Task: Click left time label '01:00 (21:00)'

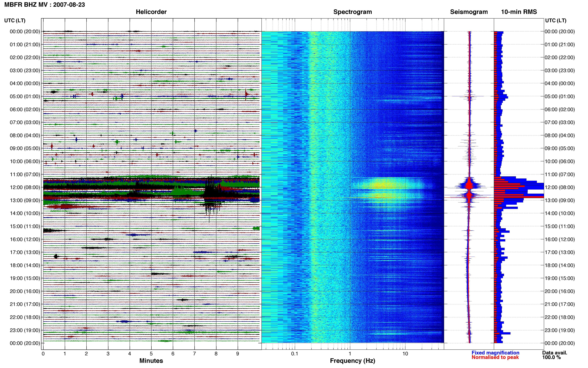Action: tap(25, 45)
